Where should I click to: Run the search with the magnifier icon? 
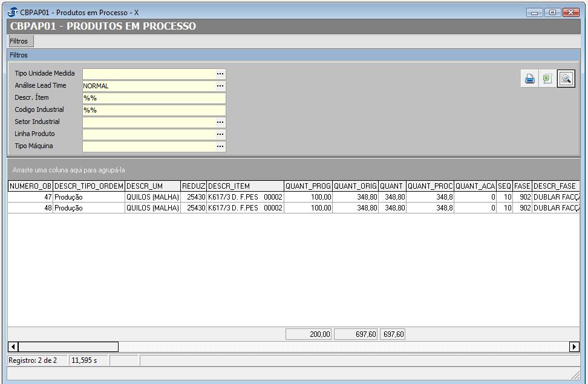566,79
